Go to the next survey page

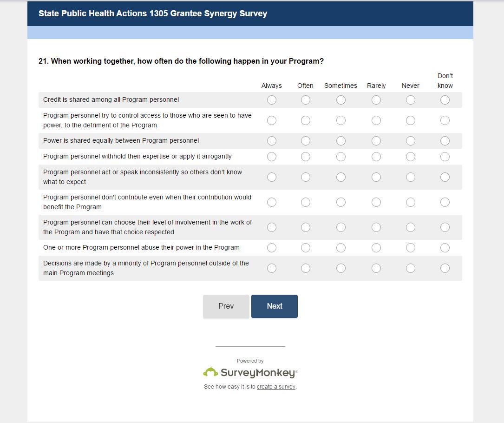(x=275, y=306)
